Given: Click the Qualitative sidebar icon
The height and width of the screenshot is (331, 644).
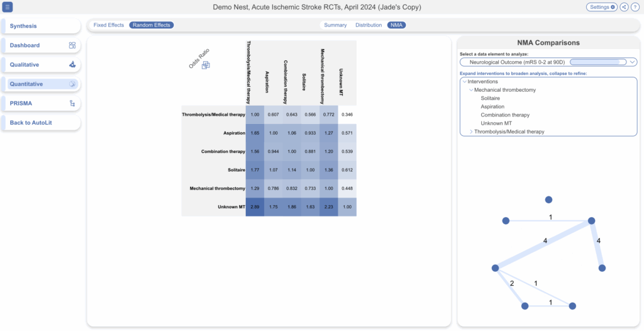Looking at the screenshot, I should click(72, 65).
